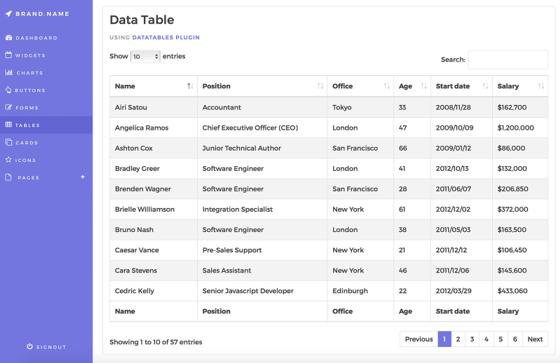
Task: Click the Edinburgh office cell
Action: click(x=361, y=290)
